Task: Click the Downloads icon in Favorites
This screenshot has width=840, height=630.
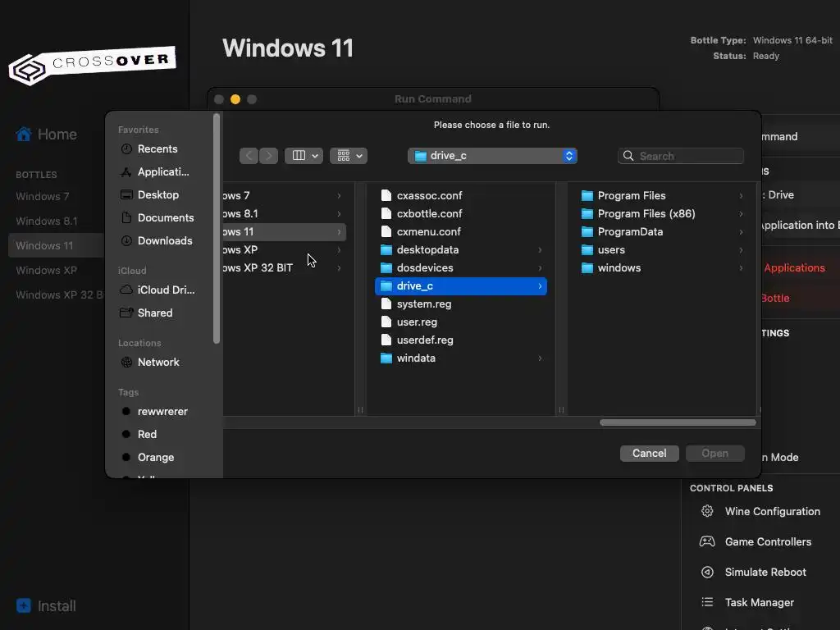Action: pos(126,240)
